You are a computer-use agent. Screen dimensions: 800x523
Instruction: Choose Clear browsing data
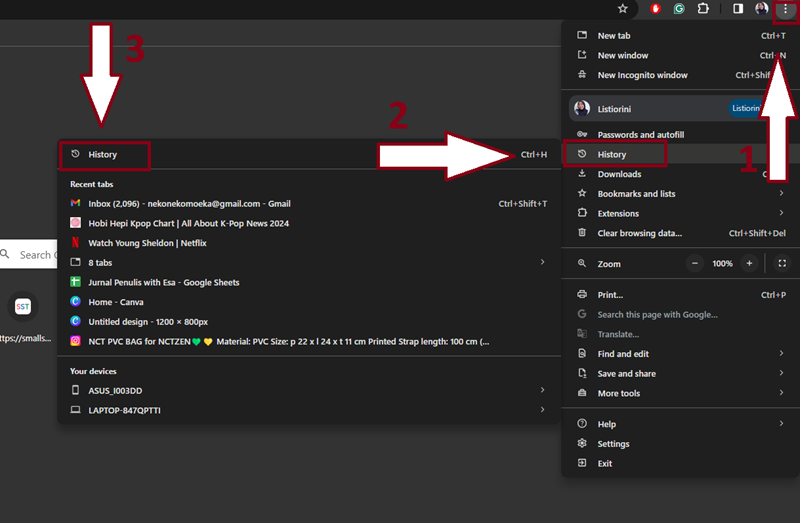[681, 233]
